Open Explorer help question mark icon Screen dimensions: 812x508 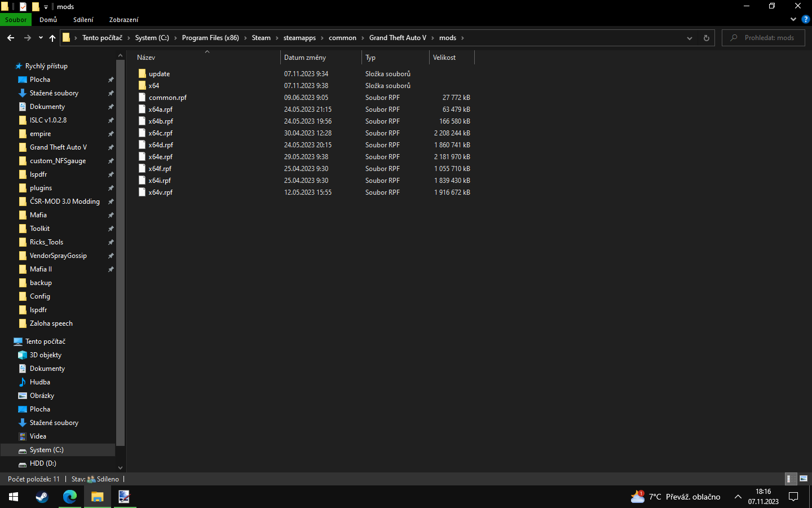click(805, 19)
